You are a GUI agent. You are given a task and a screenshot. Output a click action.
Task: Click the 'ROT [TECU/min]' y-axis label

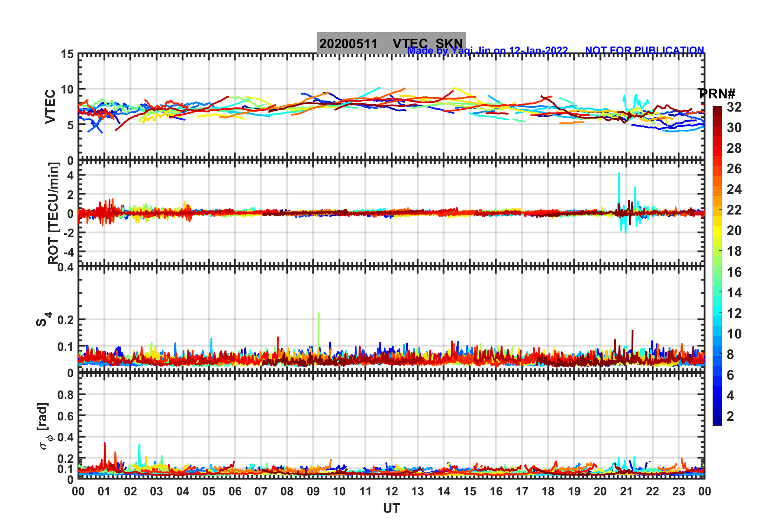(x=54, y=213)
